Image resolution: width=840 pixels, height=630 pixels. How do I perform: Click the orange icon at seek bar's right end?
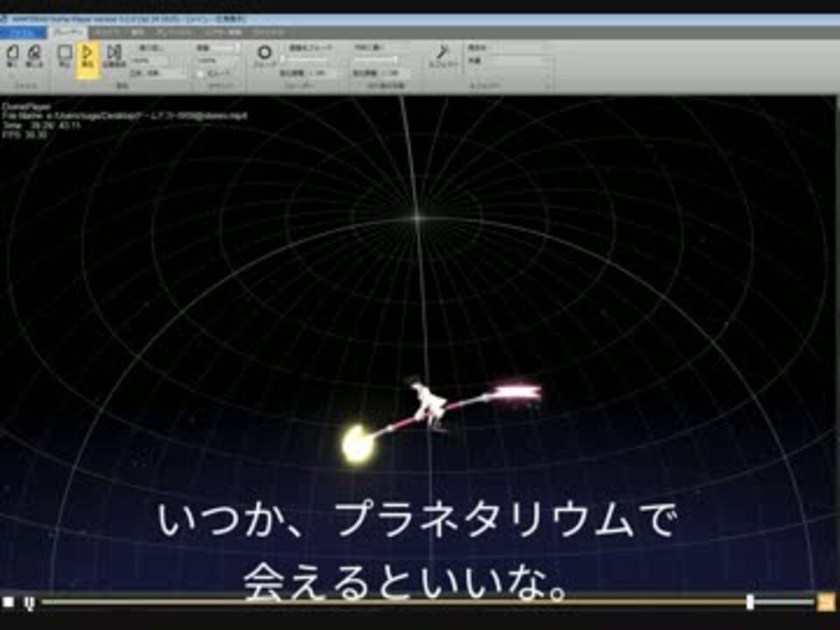tap(825, 602)
